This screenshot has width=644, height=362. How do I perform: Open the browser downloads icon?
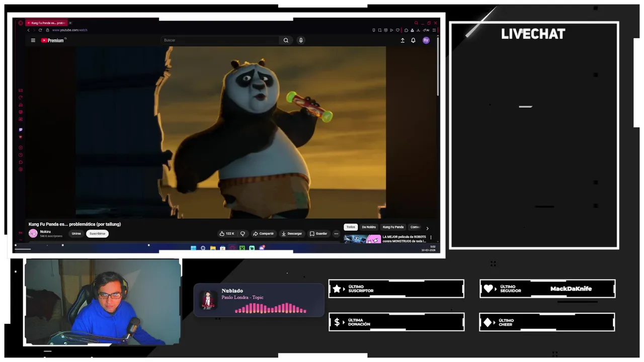[418, 30]
